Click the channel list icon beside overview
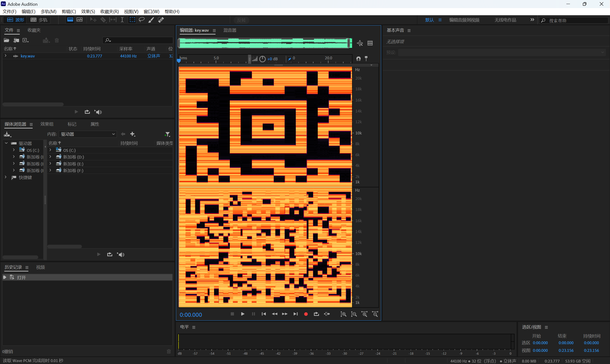This screenshot has width=610, height=364. tap(370, 43)
